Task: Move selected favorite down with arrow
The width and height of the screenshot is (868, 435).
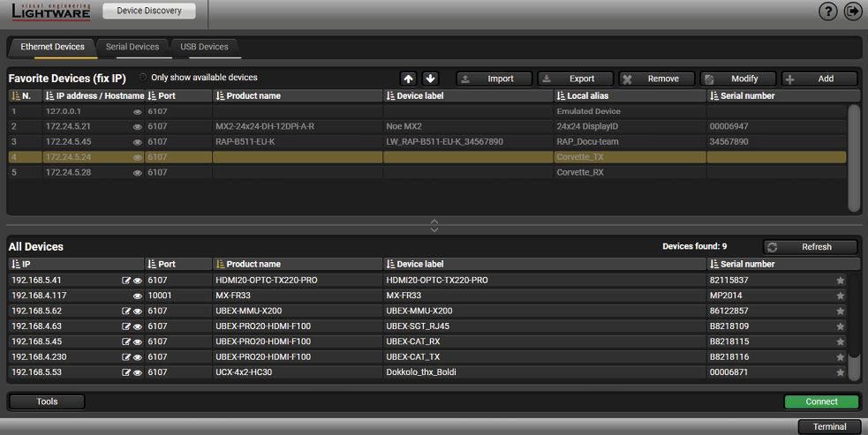Action: [431, 79]
